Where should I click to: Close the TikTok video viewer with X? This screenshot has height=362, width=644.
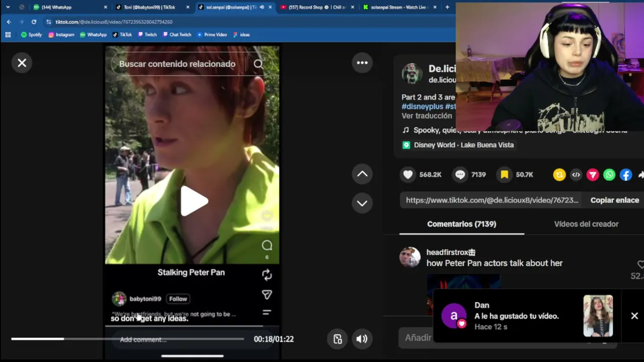pyautogui.click(x=22, y=63)
